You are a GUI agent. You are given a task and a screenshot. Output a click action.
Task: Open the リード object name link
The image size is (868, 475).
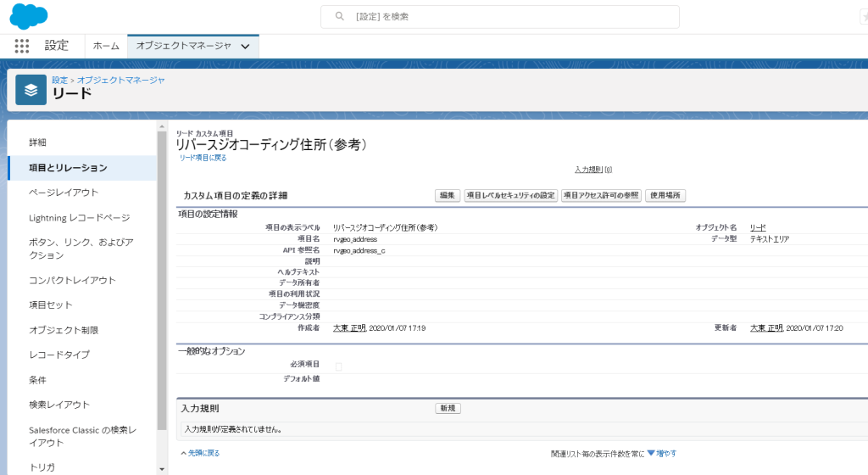[x=758, y=227]
